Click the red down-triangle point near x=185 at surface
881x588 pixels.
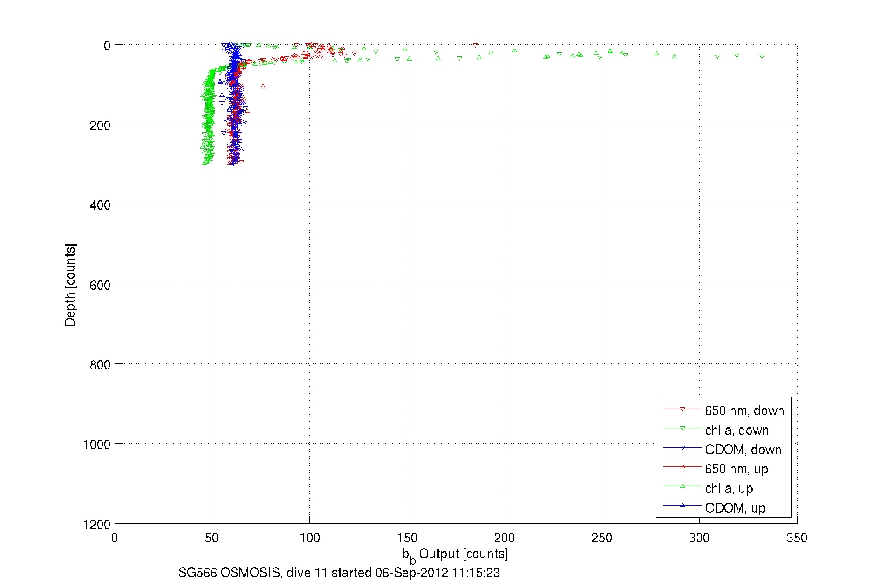coord(475,45)
